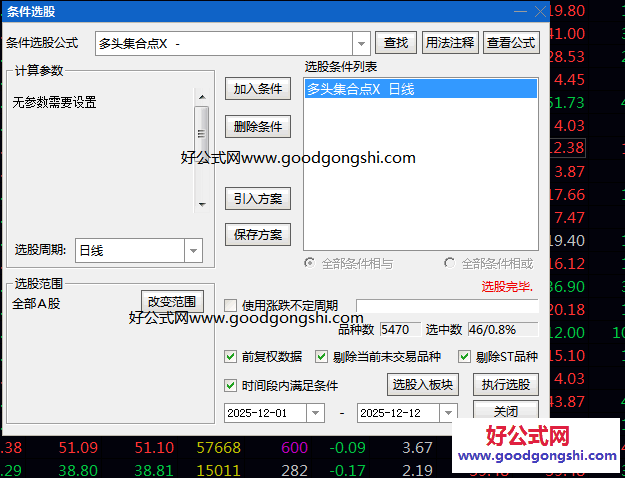Click the 选中数 value 46/0.8%
Screen dimensions: 625x478
(x=503, y=330)
